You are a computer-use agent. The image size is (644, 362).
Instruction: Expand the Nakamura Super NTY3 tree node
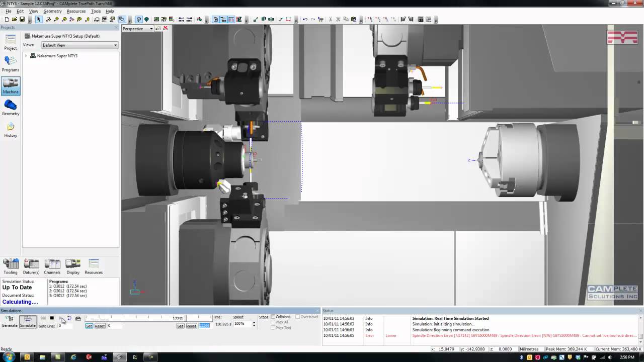pyautogui.click(x=26, y=56)
